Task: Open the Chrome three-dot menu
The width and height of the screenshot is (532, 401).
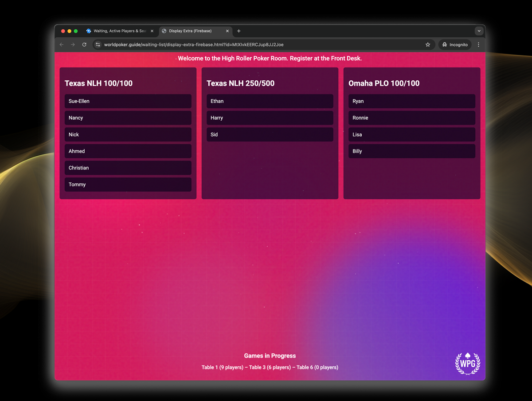Action: tap(478, 45)
